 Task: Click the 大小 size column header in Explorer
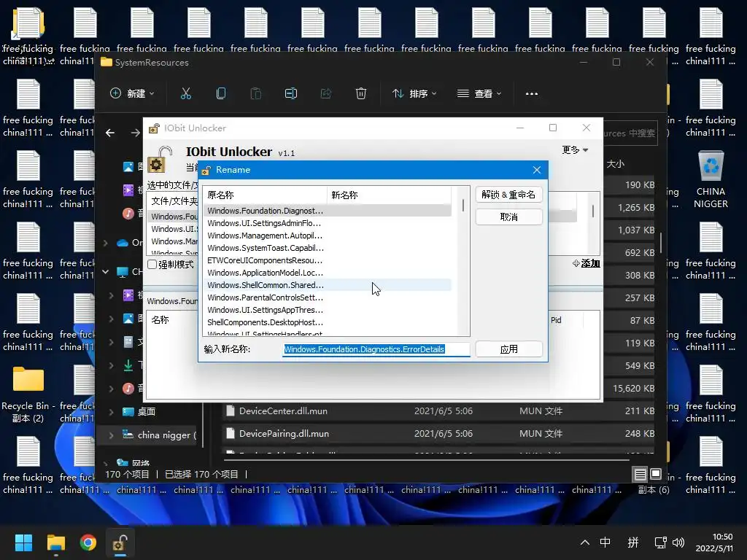pos(615,164)
